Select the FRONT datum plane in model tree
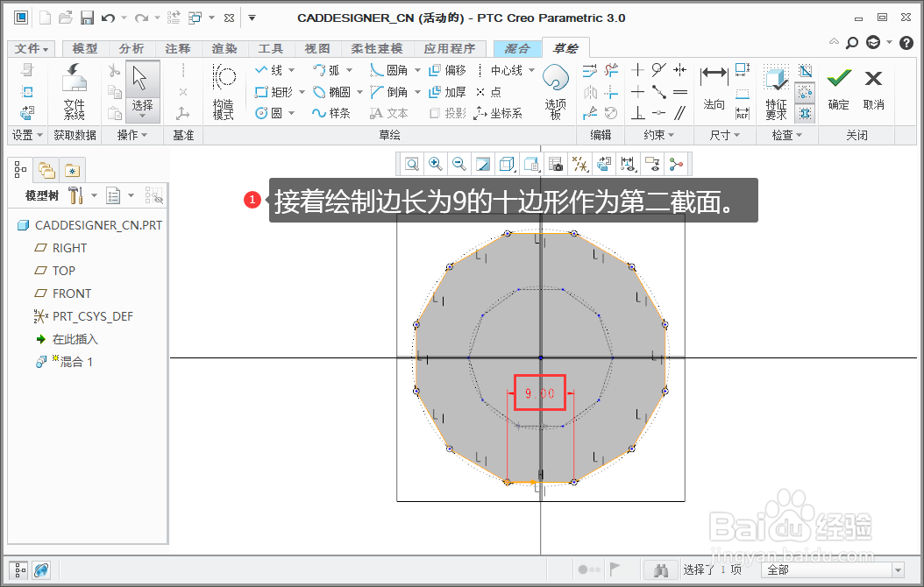 (63, 293)
